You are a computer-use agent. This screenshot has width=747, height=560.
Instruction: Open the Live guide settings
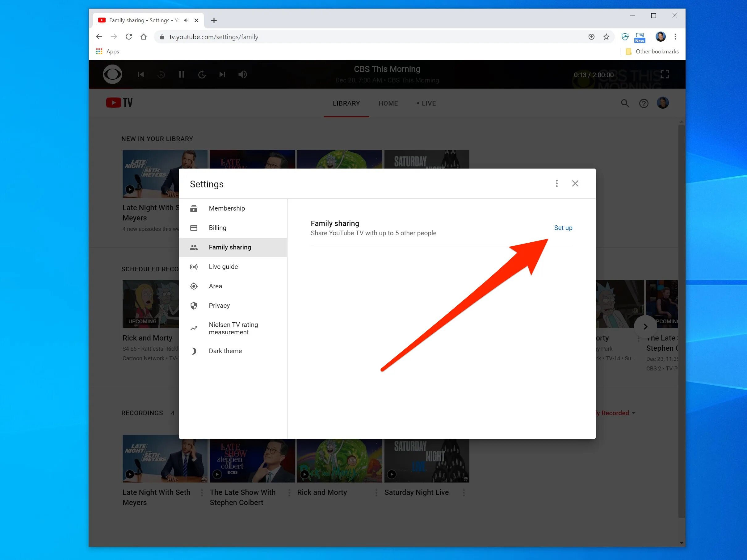coord(233,267)
